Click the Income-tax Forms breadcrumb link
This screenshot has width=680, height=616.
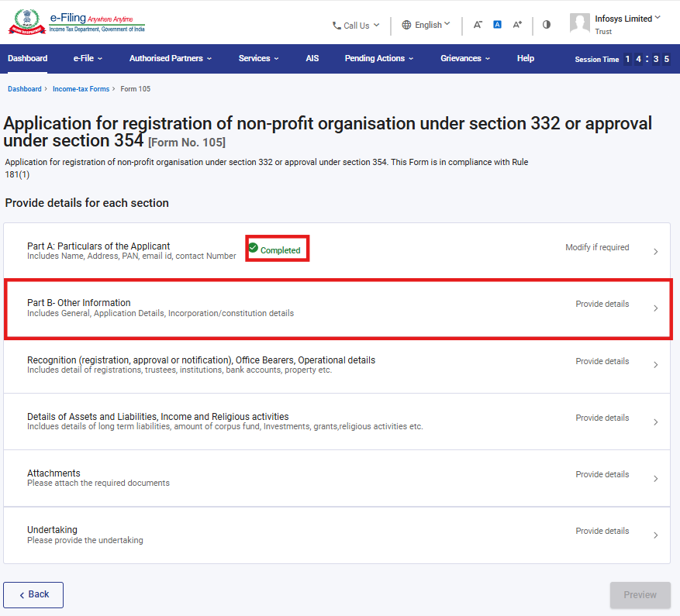coord(81,89)
